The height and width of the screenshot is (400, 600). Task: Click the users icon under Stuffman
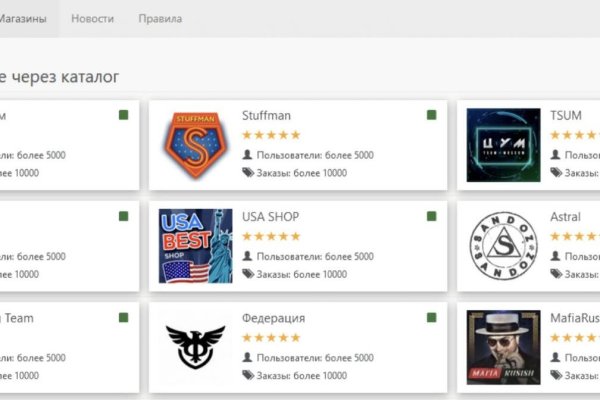pyautogui.click(x=248, y=155)
